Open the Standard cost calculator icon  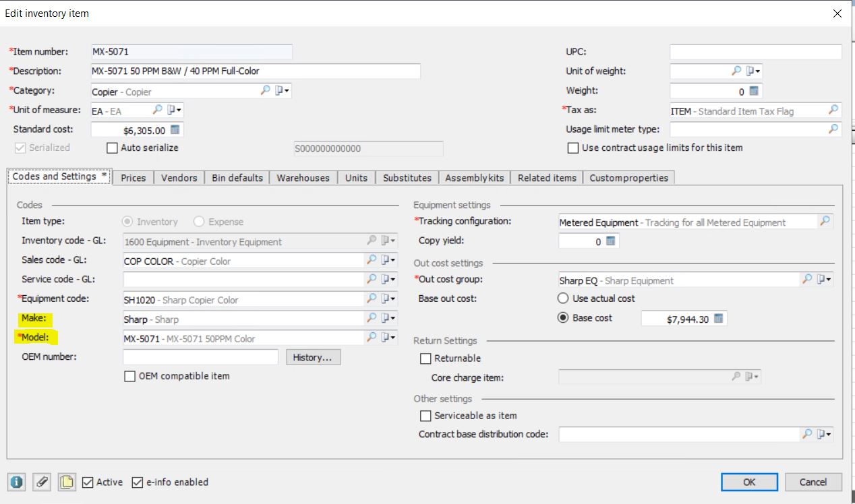tap(175, 129)
